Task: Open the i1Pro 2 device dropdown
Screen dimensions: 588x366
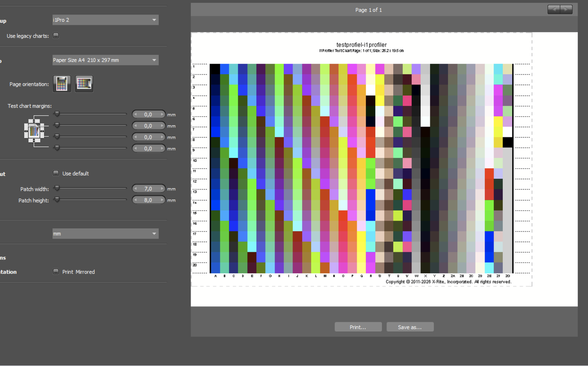Action: pos(105,20)
